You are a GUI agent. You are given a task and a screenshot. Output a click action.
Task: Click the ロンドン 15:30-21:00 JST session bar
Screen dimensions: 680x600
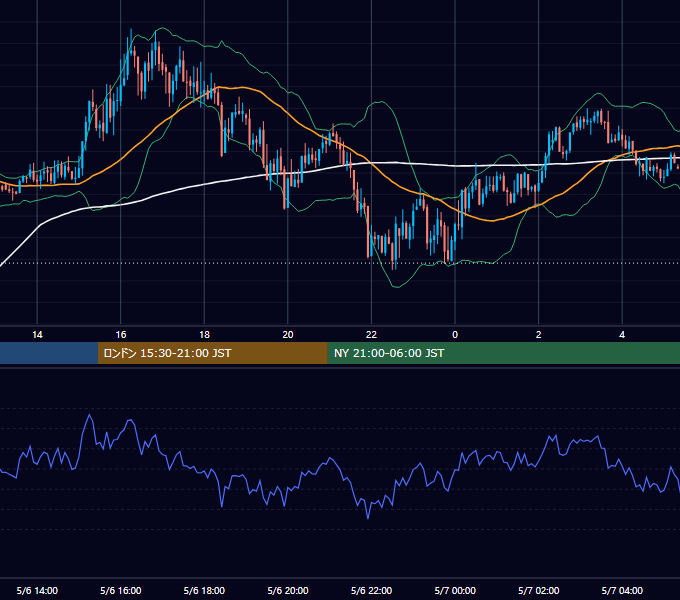pos(212,353)
